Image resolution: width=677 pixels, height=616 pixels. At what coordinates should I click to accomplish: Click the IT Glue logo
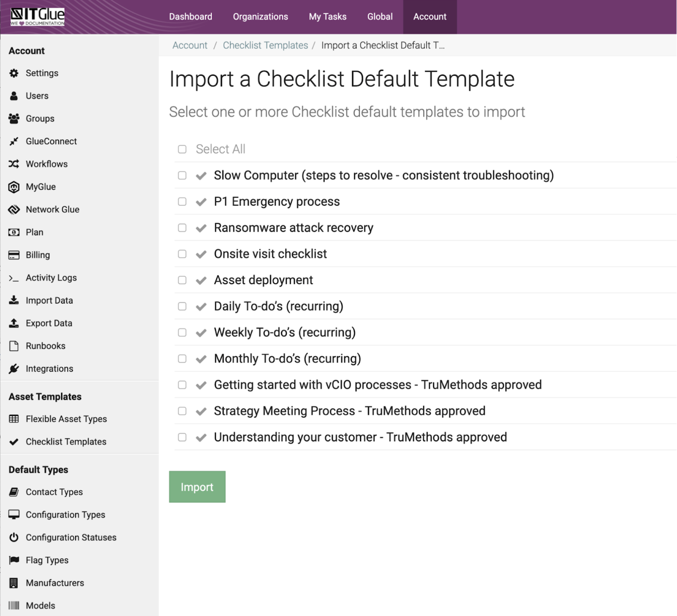[x=37, y=16]
